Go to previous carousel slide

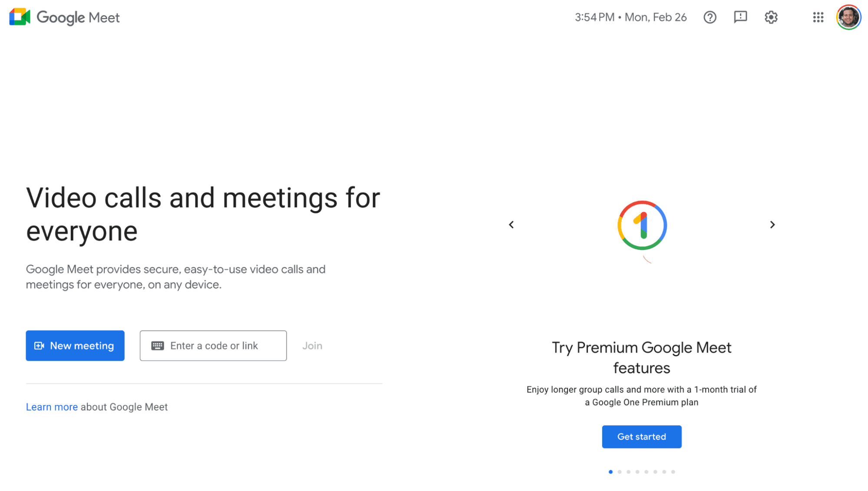point(512,225)
